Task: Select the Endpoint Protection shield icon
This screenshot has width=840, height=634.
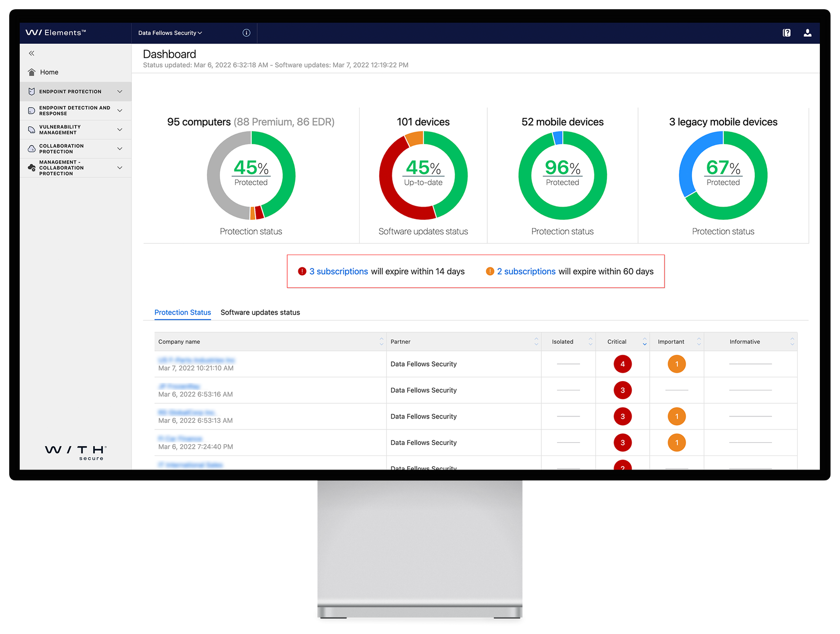Action: click(31, 91)
